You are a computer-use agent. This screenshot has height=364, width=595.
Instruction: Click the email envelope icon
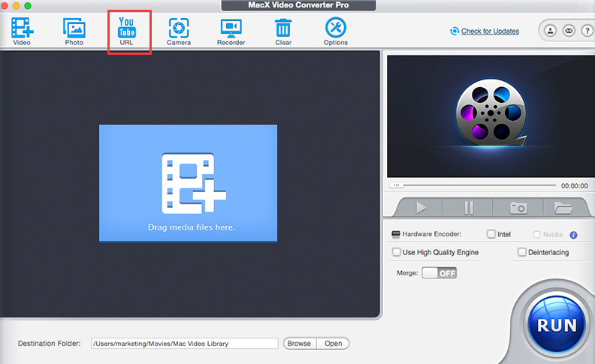[569, 31]
